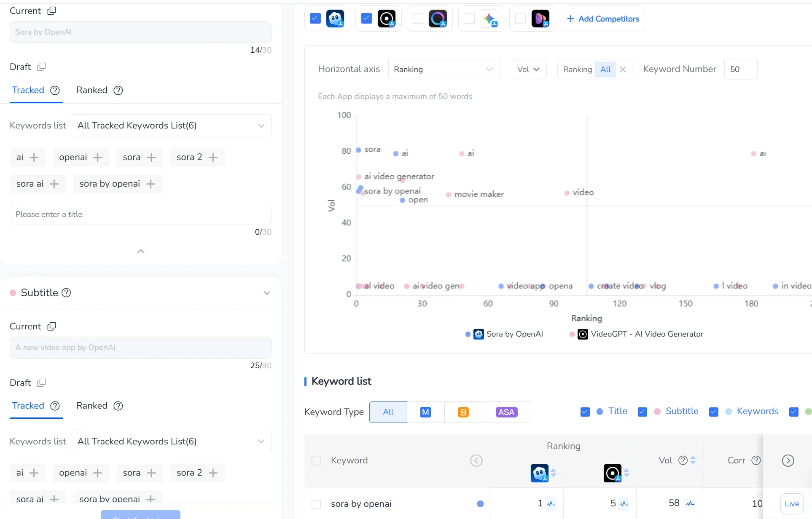Image resolution: width=812 pixels, height=519 pixels.
Task: Uncheck the VideoGPT competitor checkbox
Action: coord(366,19)
